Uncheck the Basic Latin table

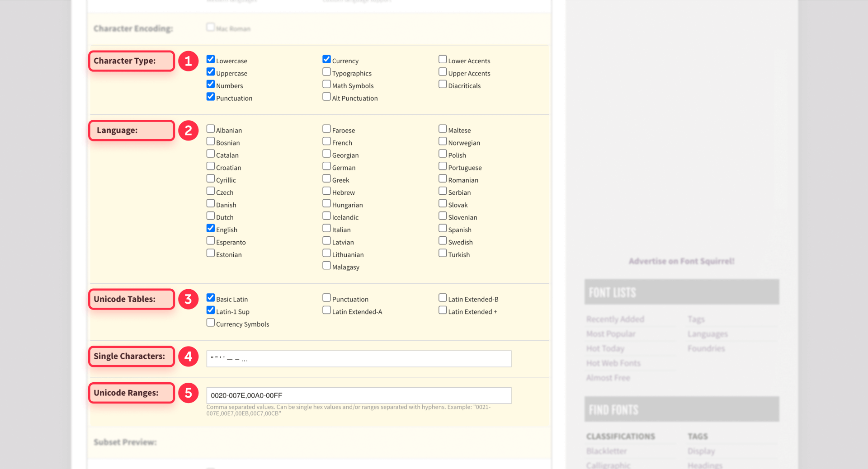coord(210,297)
